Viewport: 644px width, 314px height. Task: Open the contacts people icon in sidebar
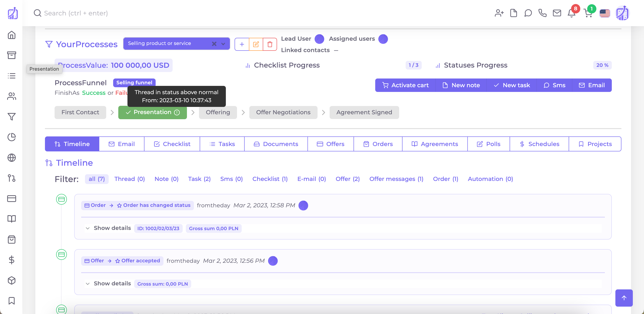pos(11,96)
